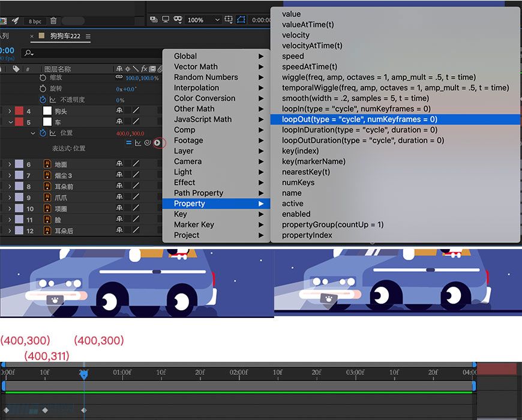Click scale constrain proportions link icon
This screenshot has height=420, width=522.
[119, 77]
